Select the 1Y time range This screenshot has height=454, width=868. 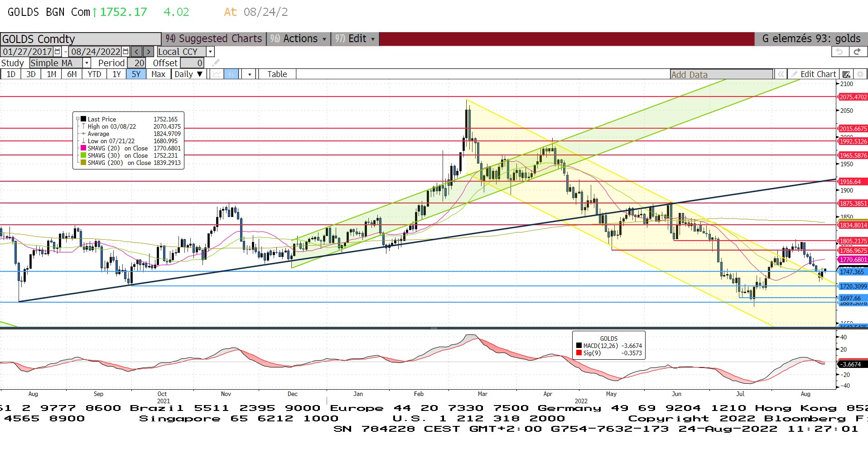[x=116, y=74]
